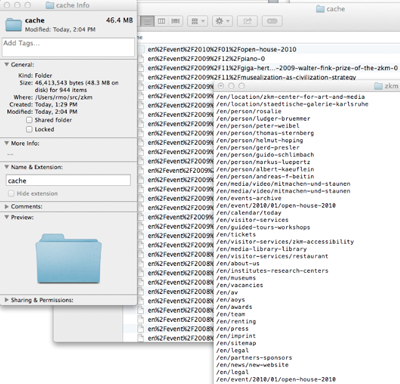400x384 pixels.
Task: Click folder icon in cache Info title bar
Action: click(x=50, y=5)
